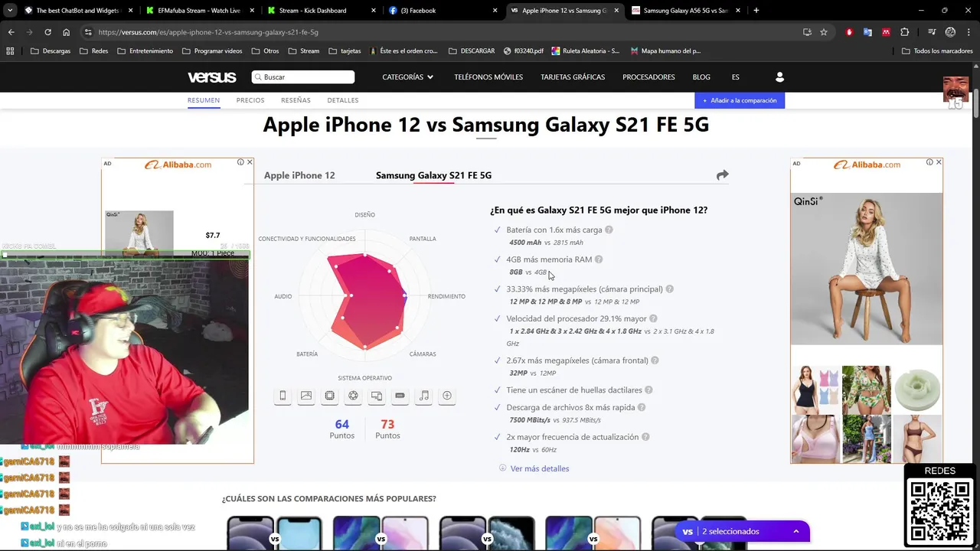The height and width of the screenshot is (551, 980).
Task: Click the share arrow icon
Action: (x=722, y=175)
